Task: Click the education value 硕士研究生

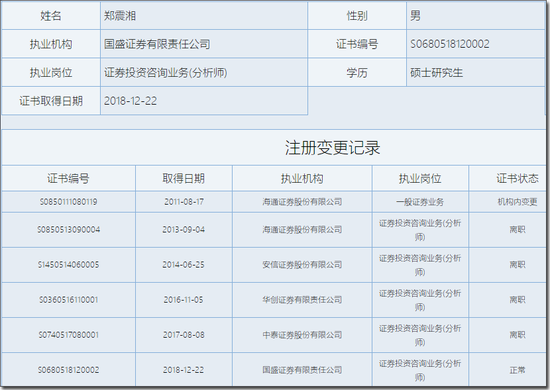Action: point(436,73)
